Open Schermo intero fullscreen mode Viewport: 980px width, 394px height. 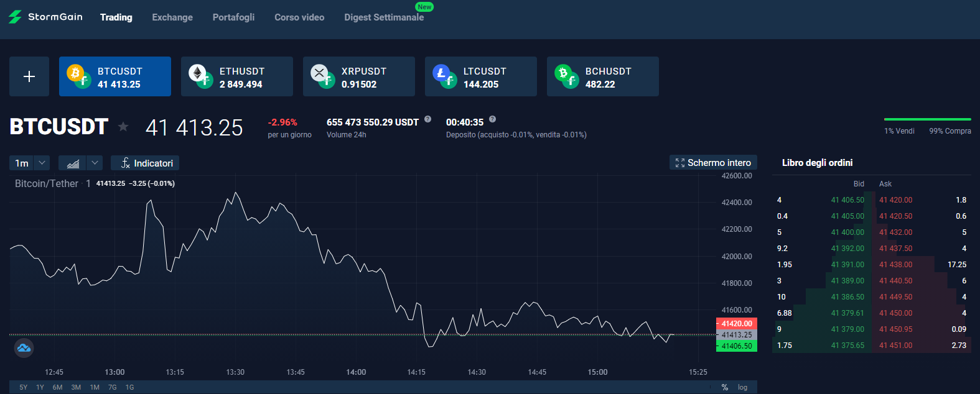pyautogui.click(x=713, y=162)
